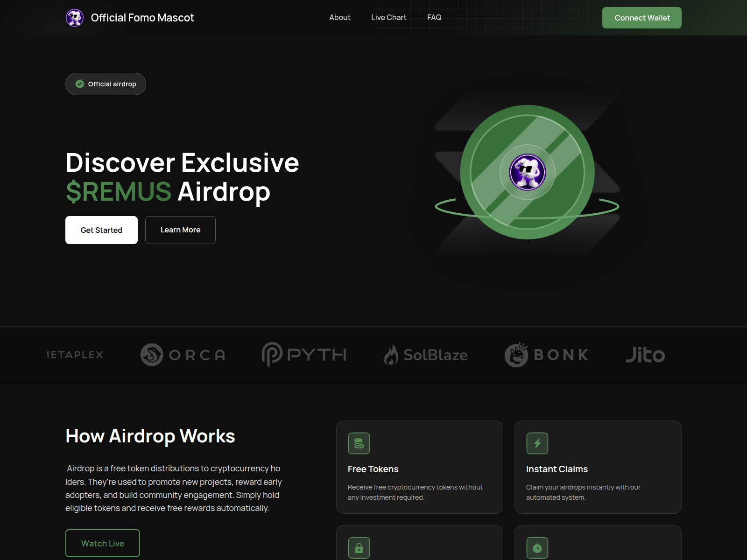Click the mascot coin in hero graphic

tap(528, 172)
